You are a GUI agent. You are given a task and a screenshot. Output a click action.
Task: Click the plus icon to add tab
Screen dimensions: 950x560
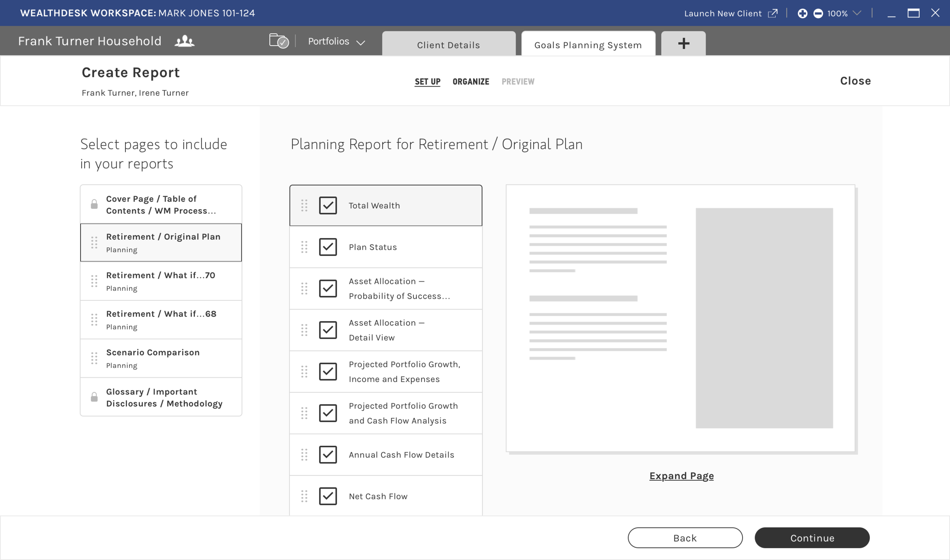point(683,43)
